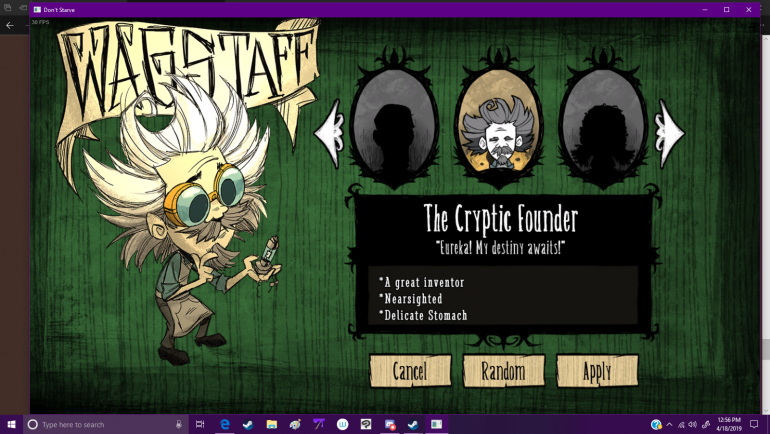Click the "*Delicate Stomach" perk line
This screenshot has height=434, width=770.
[x=423, y=315]
